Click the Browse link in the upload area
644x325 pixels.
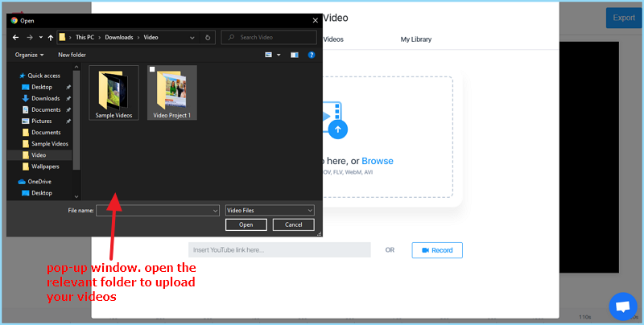(x=378, y=161)
